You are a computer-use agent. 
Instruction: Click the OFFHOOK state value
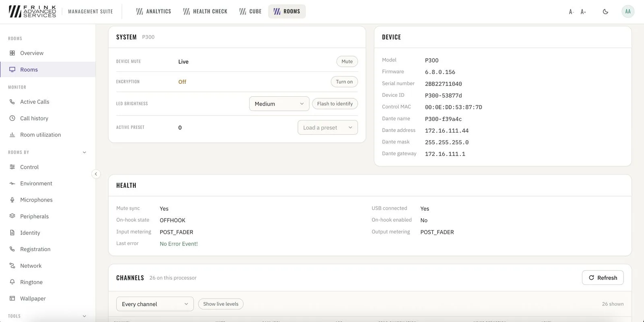click(173, 220)
